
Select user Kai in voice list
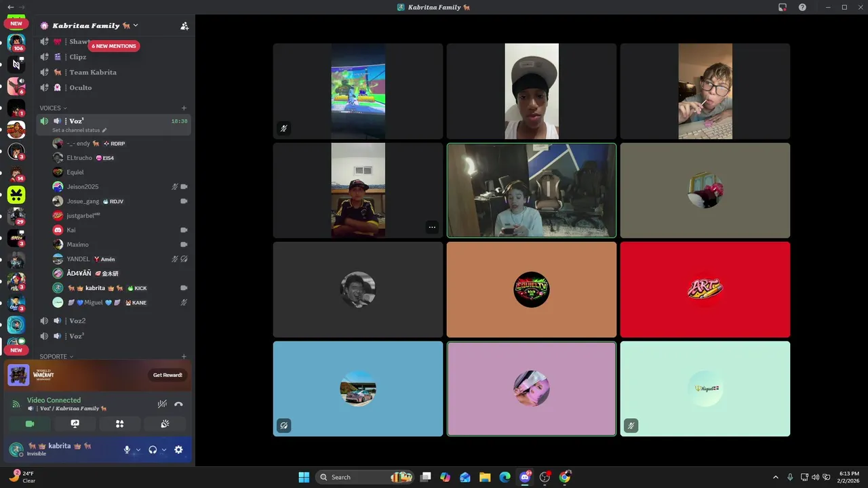[x=120, y=230]
